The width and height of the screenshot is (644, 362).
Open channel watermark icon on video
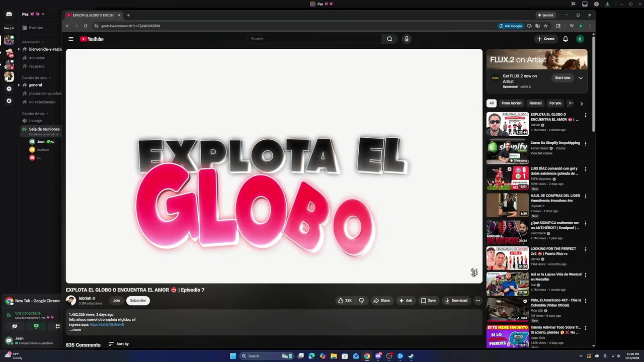point(474,272)
